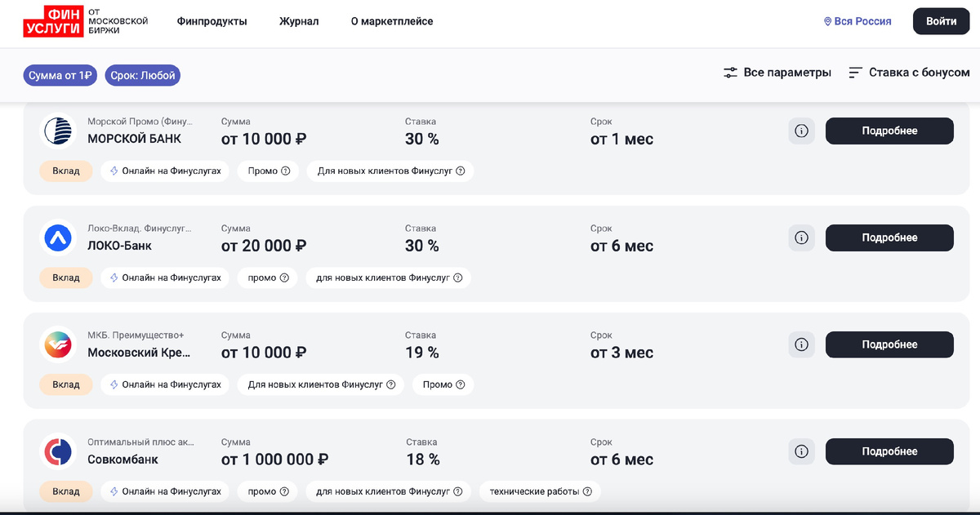The width and height of the screenshot is (980, 515).
Task: Click Локо-Вклад. Финуслуг… product title
Action: pyautogui.click(x=139, y=229)
